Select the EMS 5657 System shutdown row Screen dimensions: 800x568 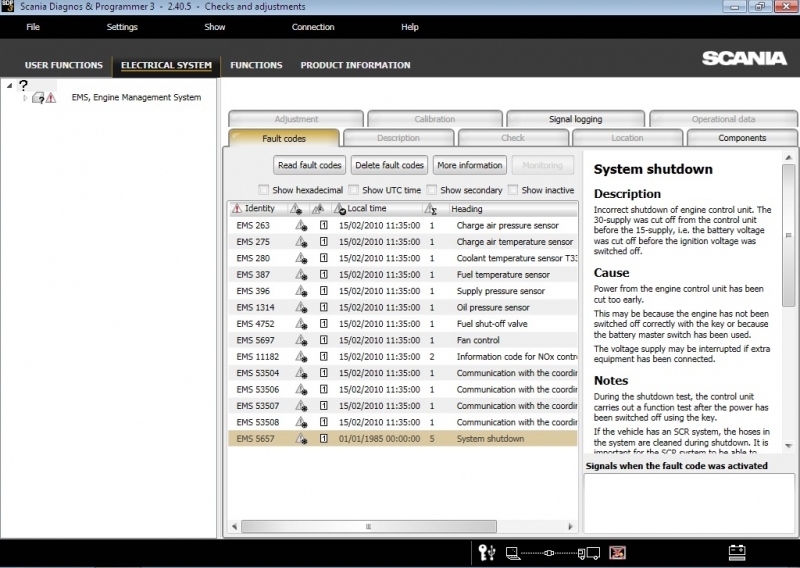(x=403, y=438)
